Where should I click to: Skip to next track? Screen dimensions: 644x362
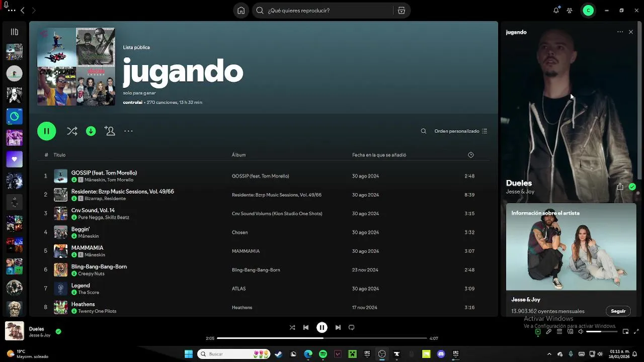point(338,327)
